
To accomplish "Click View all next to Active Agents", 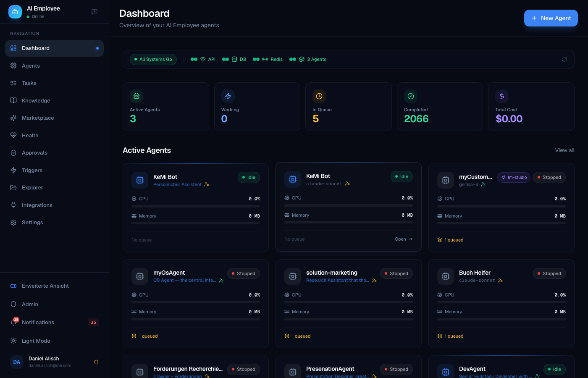I will 564,150.
